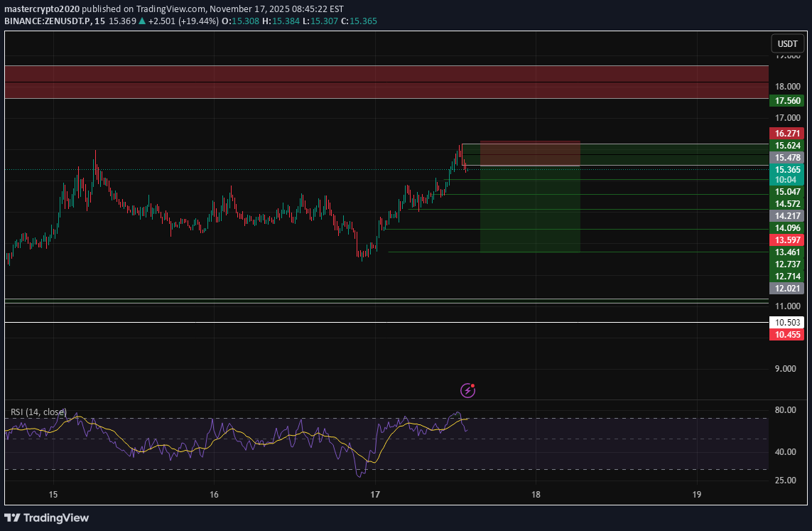This screenshot has height=531, width=812.
Task: Click the mastercrypto2020 author name
Action: pos(43,9)
